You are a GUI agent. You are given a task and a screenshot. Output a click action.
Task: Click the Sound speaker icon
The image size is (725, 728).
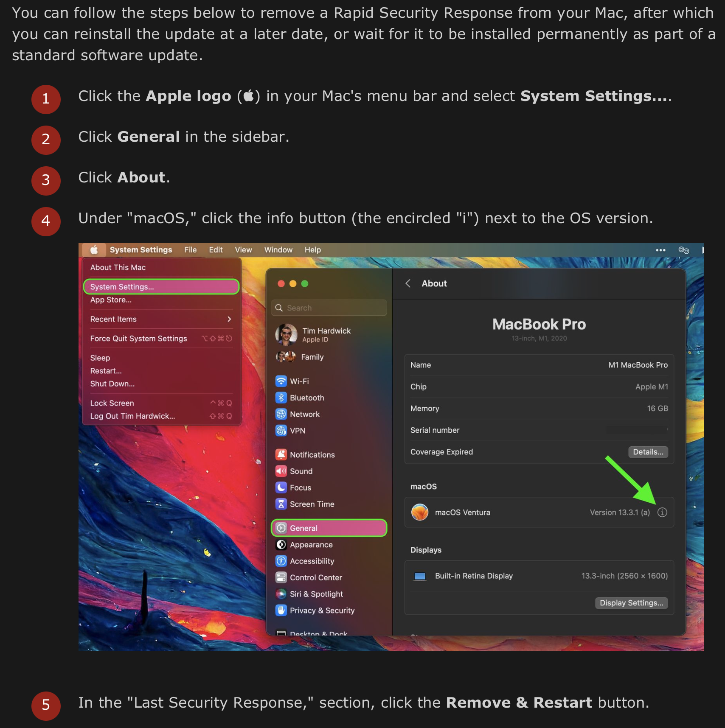tap(281, 471)
